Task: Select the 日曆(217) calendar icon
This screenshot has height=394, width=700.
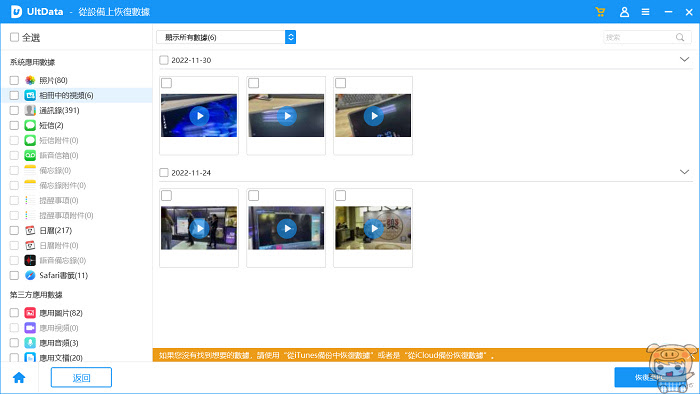Action: pos(30,230)
